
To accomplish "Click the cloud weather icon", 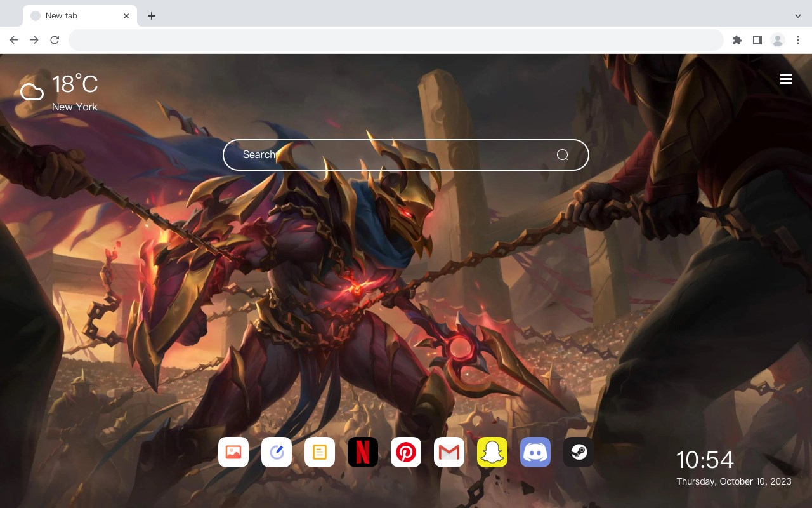I will click(32, 92).
